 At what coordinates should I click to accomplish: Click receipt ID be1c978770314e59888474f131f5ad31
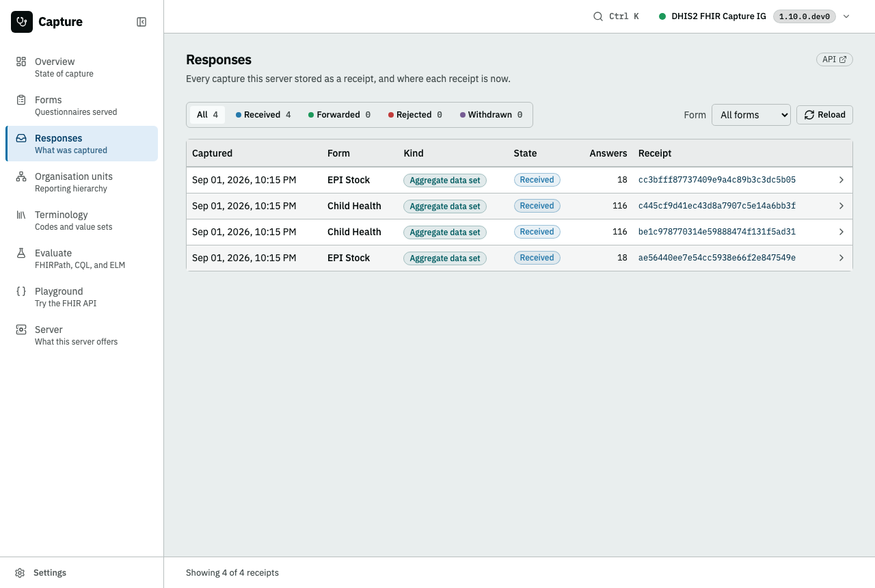point(717,232)
